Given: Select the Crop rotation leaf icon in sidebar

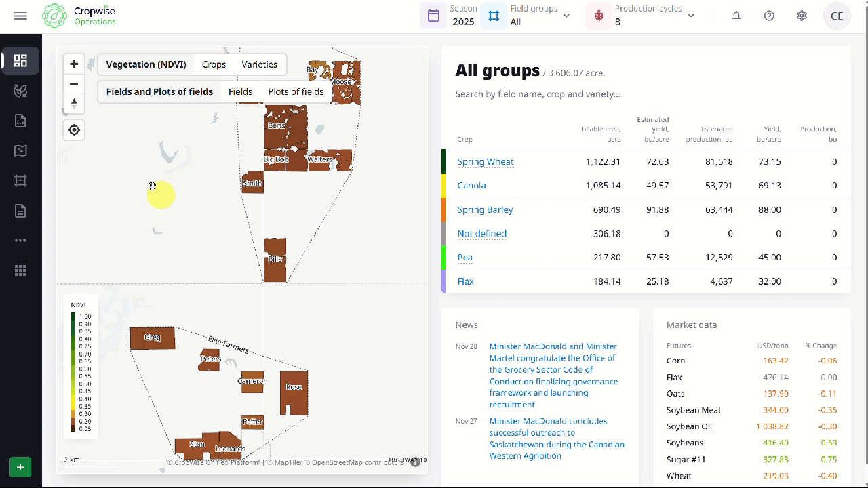Looking at the screenshot, I should click(20, 90).
